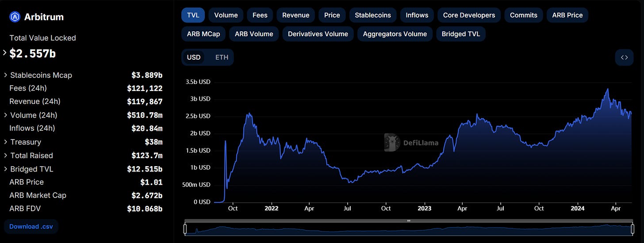Expand the Total Value Locked breakdown
The height and width of the screenshot is (243, 644).
coord(5,53)
